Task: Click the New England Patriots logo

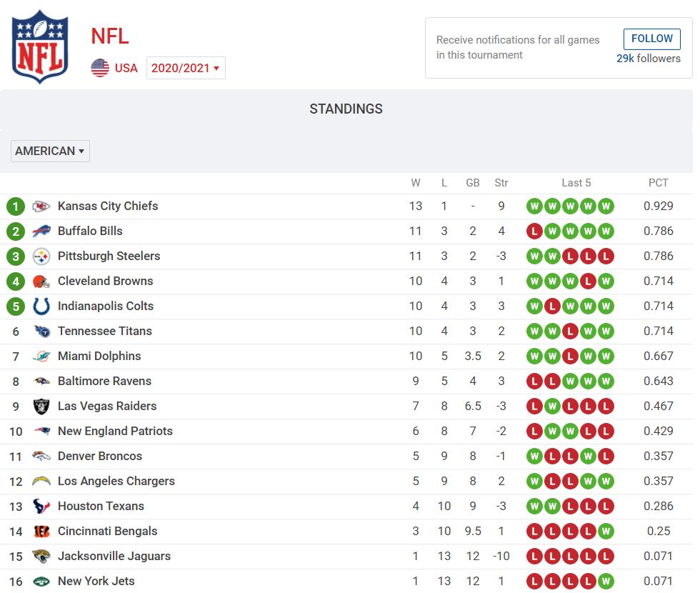Action: [x=41, y=432]
